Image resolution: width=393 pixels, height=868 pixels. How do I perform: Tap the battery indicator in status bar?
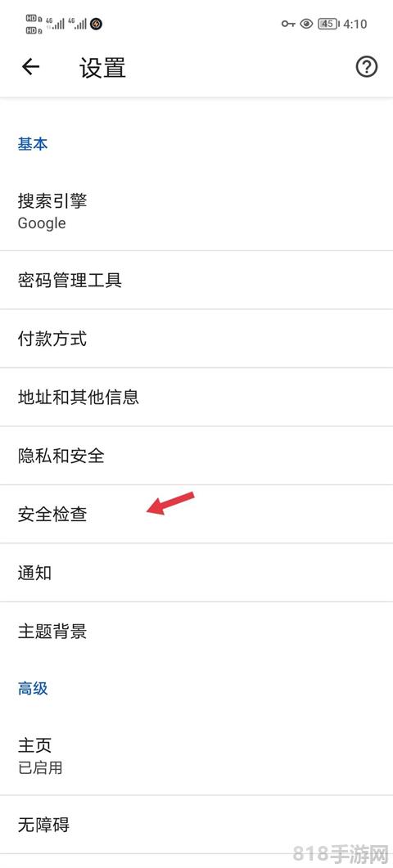[x=328, y=24]
